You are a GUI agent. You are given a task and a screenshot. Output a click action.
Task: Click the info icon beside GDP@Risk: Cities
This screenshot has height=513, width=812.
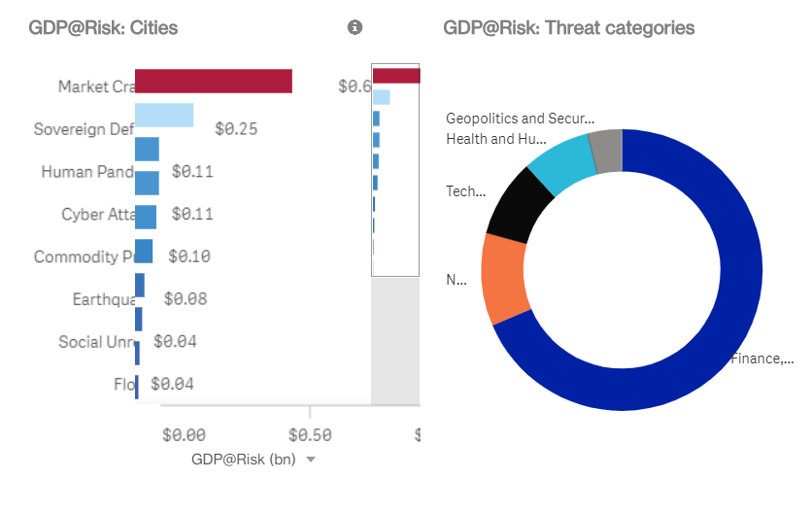(x=355, y=28)
